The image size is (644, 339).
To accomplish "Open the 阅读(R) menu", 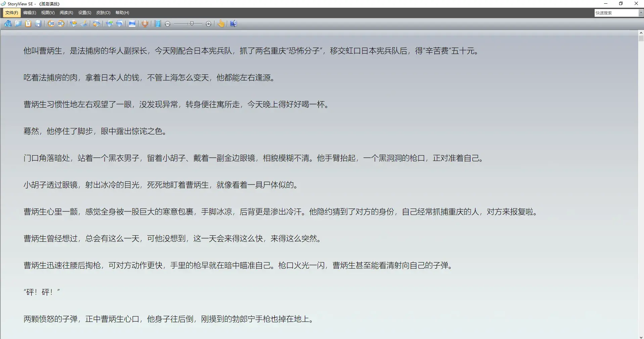I will [66, 13].
